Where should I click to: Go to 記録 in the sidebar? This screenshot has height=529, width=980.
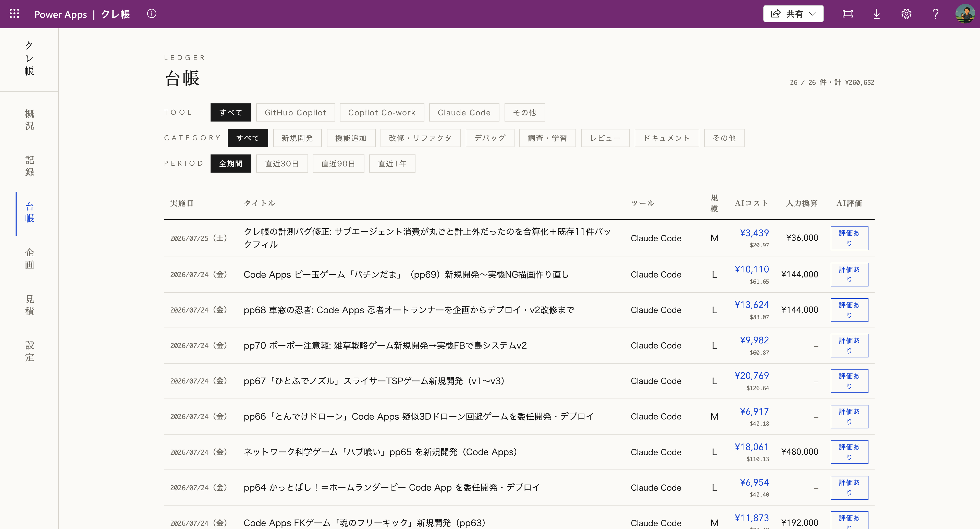point(29,166)
